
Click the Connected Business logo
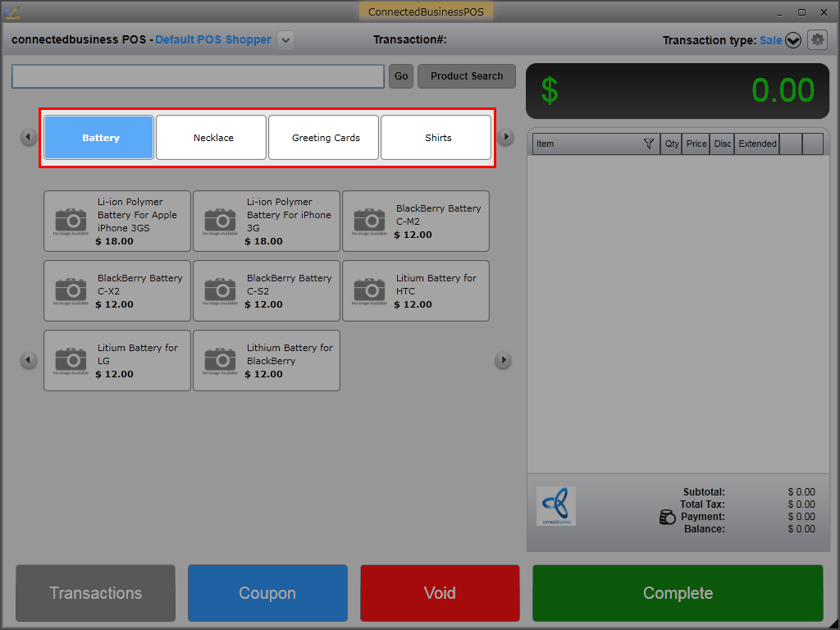tap(556, 506)
